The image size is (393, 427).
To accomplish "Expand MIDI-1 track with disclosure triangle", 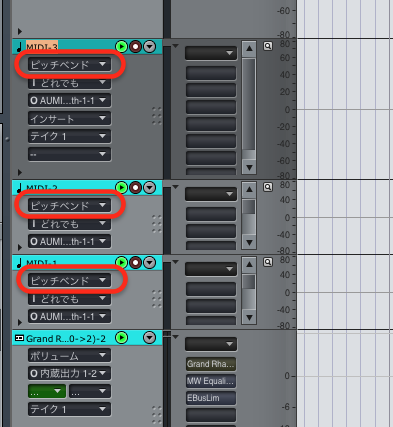I will tap(20, 322).
